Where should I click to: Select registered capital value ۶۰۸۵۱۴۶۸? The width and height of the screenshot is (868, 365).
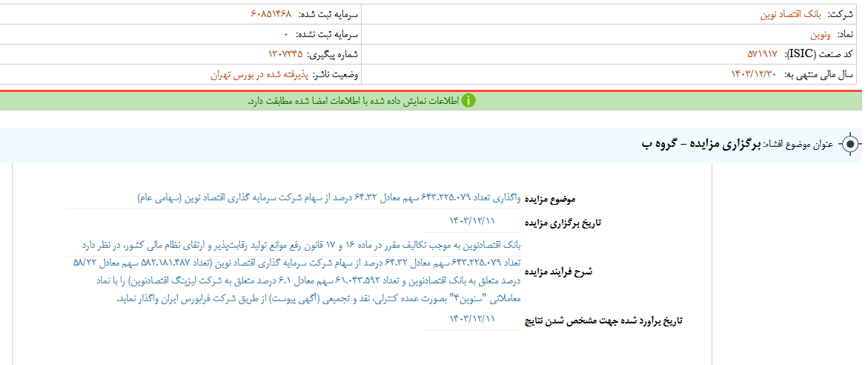click(271, 15)
